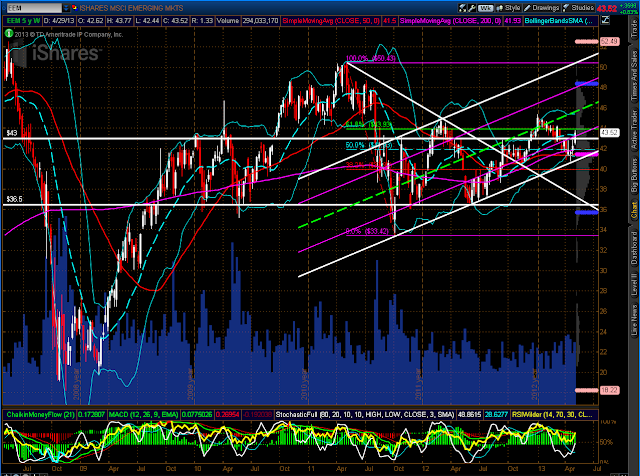Click the EEM 5 y W label
This screenshot has height=476, width=640.
pos(23,20)
